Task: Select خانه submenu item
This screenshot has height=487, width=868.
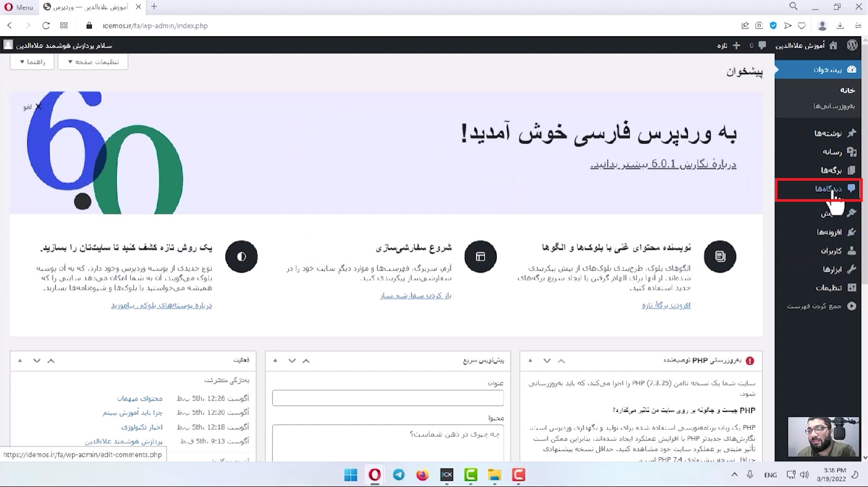Action: [x=847, y=90]
